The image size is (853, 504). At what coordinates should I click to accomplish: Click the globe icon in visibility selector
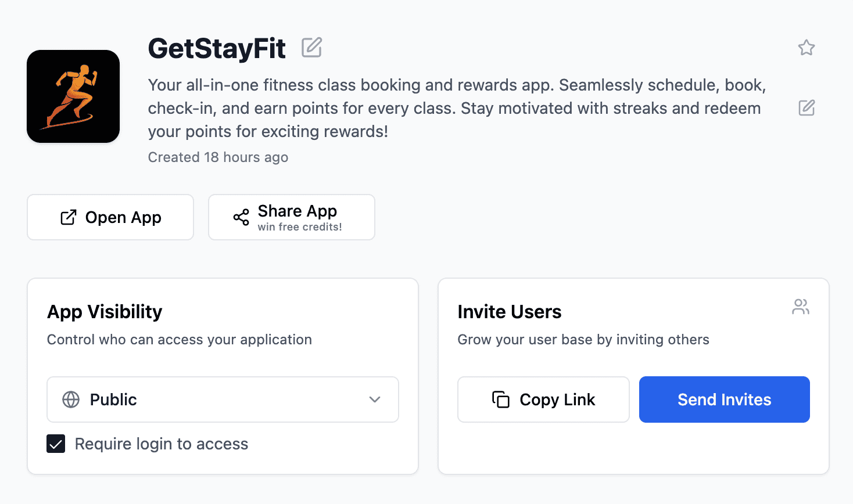[x=71, y=399]
